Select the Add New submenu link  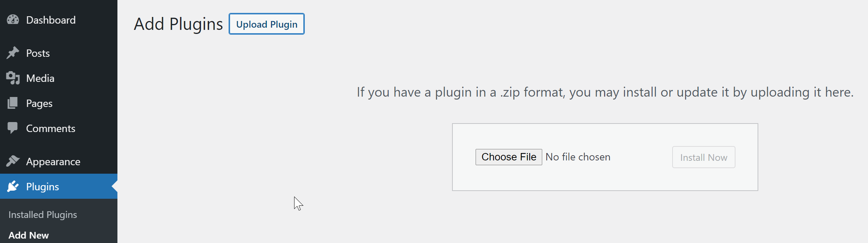coord(28,235)
